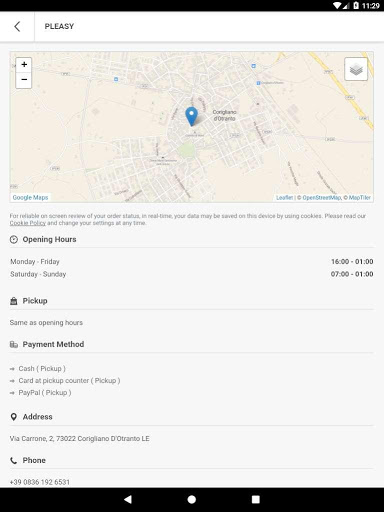Tap the Phone handset icon
384x512 pixels.
[x=14, y=461]
